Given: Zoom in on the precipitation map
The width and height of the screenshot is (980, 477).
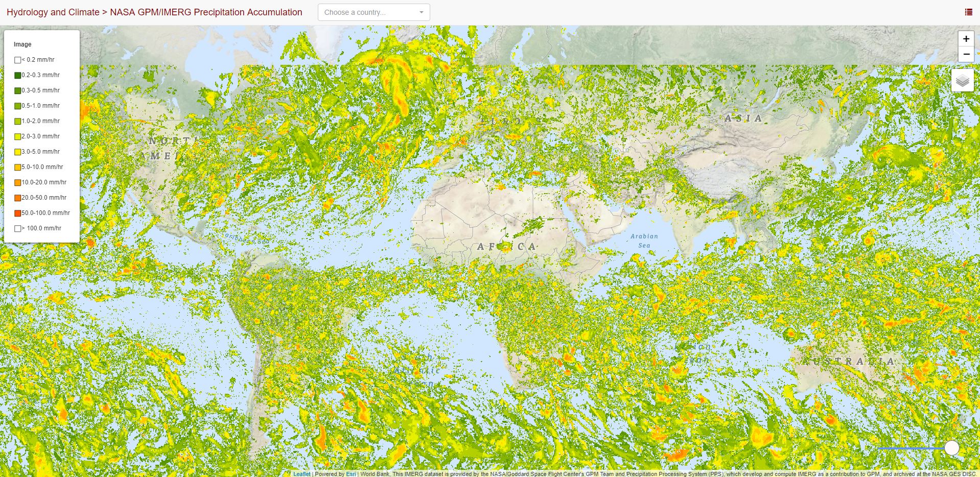Looking at the screenshot, I should (966, 39).
